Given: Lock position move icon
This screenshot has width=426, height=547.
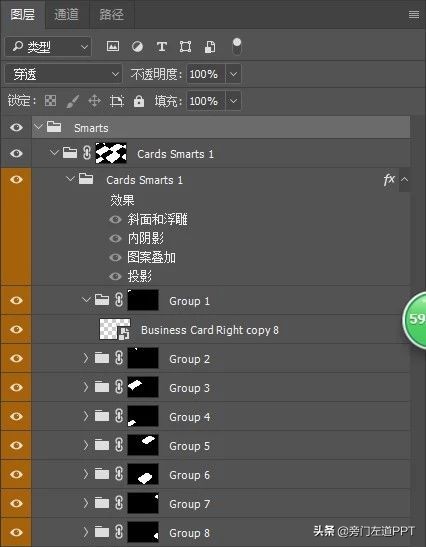Looking at the screenshot, I should pos(94,101).
